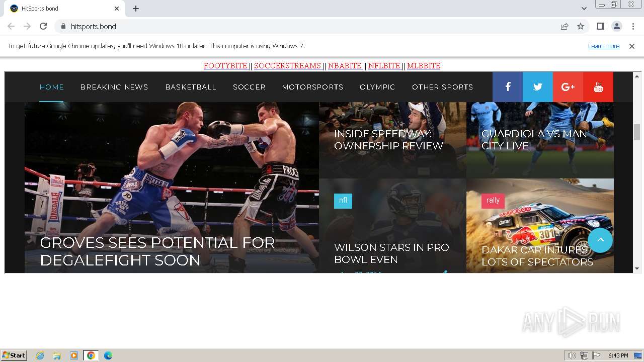Open the BREAKING NEWS menu item

(x=114, y=87)
